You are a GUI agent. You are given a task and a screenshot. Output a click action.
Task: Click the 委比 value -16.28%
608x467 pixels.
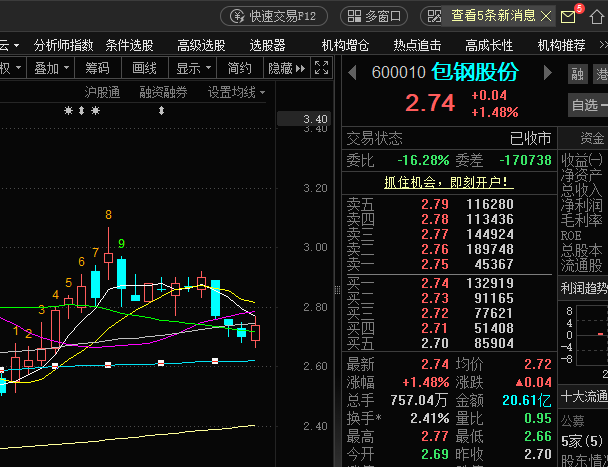(x=423, y=160)
